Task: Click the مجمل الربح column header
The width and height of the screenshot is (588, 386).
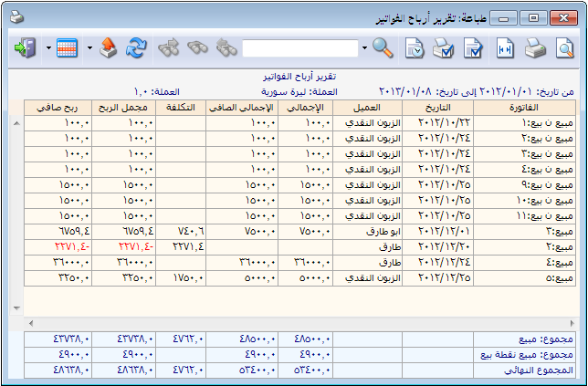Action: [x=123, y=108]
